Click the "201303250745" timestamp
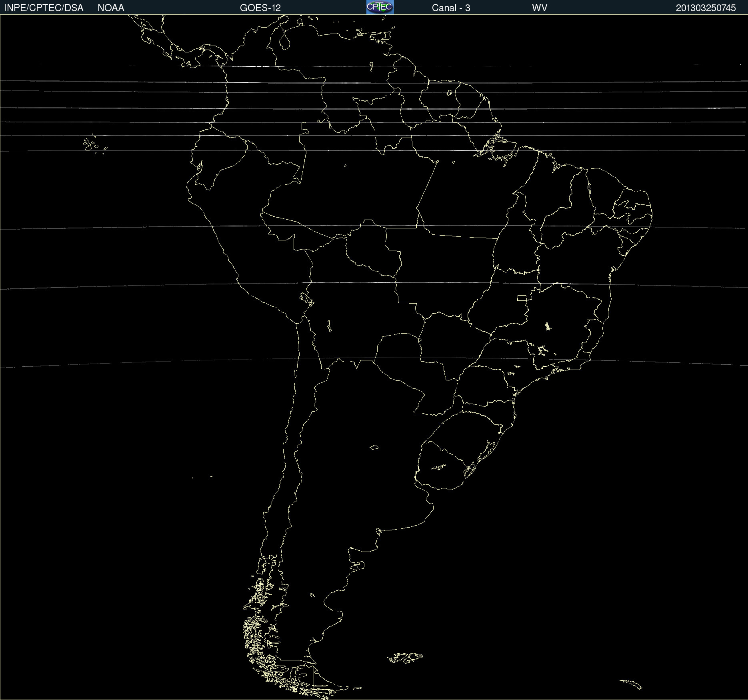 coord(706,8)
